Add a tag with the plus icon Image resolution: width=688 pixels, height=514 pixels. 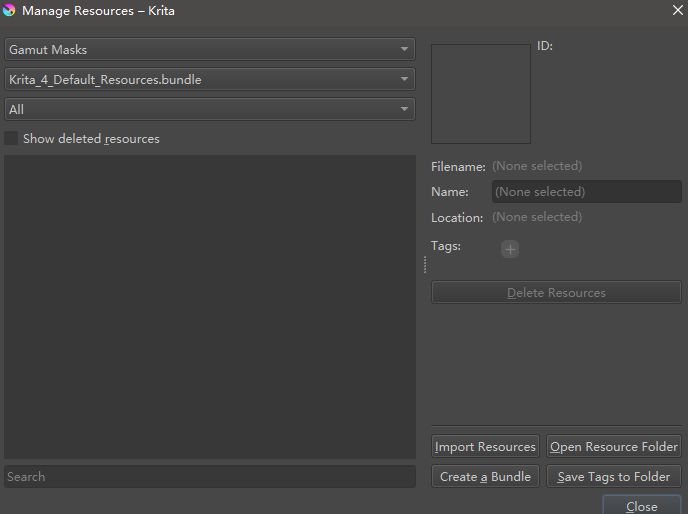click(510, 249)
